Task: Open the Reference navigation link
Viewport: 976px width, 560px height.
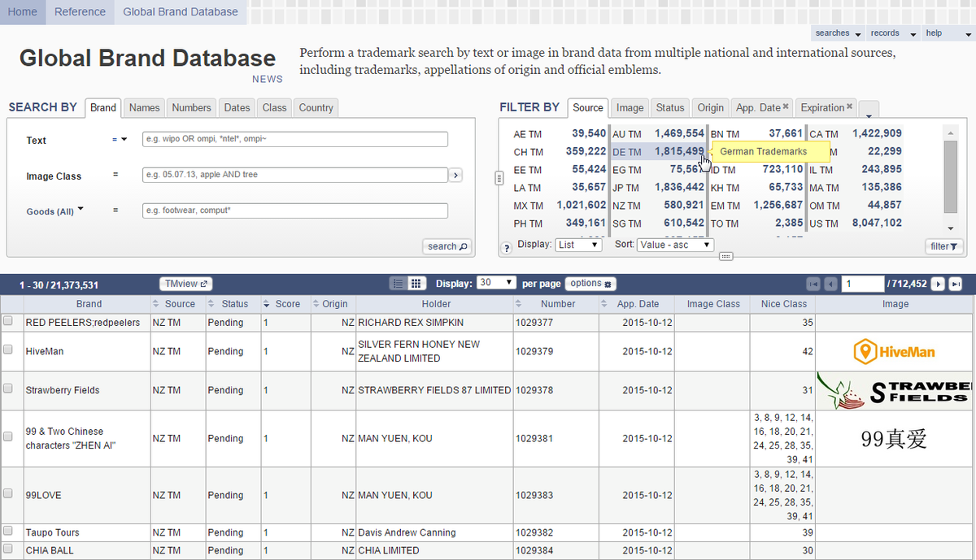Action: click(x=80, y=11)
